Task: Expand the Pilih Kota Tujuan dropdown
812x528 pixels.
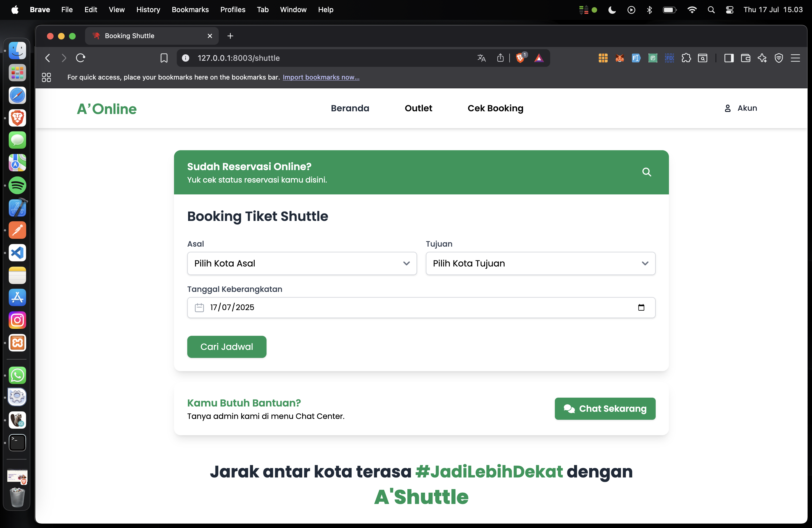Action: coord(540,263)
